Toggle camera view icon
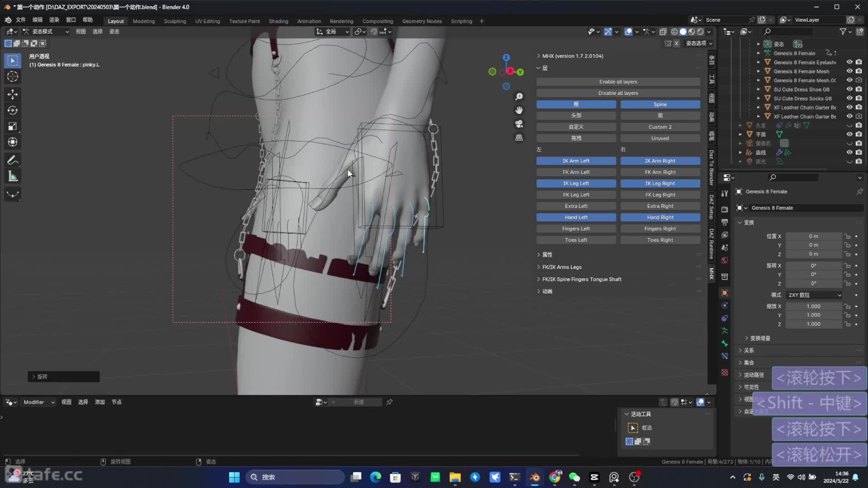Screen dimensions: 868x488 pos(519,124)
